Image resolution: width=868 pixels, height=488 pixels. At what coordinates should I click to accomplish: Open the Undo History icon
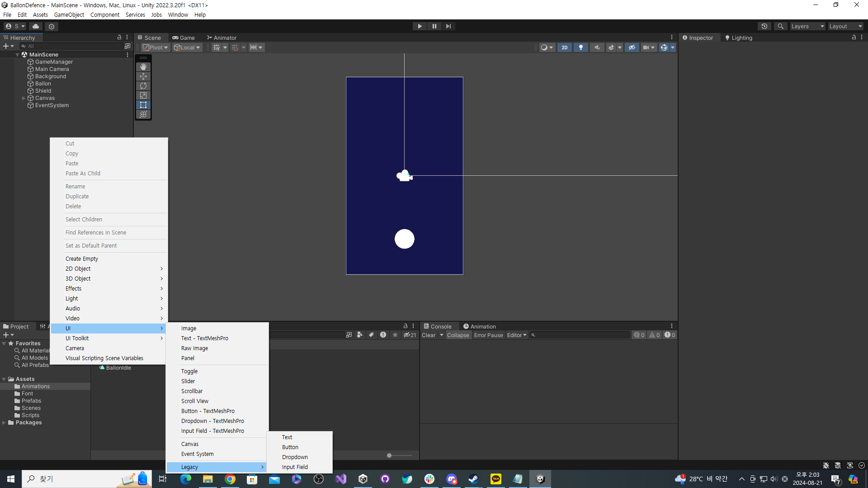(x=764, y=26)
